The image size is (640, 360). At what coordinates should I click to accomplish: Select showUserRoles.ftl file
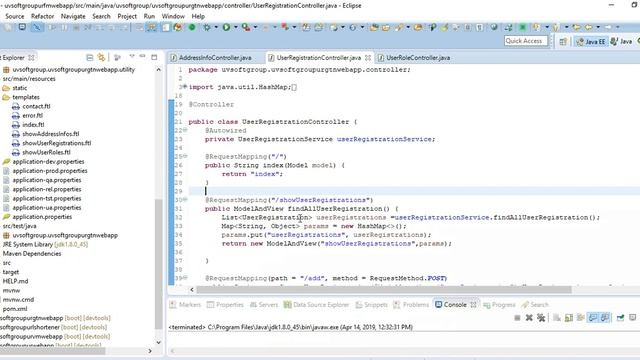pyautogui.click(x=46, y=152)
